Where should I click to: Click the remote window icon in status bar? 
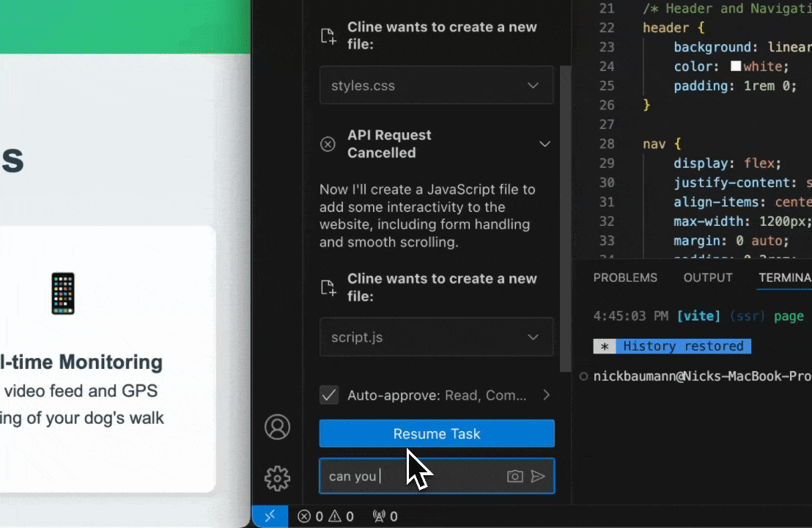click(270, 516)
